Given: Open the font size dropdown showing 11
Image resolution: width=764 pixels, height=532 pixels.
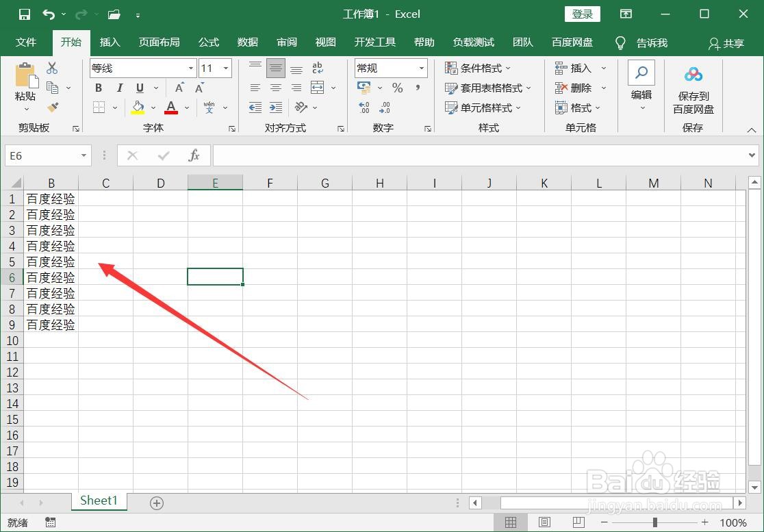Looking at the screenshot, I should click(226, 68).
